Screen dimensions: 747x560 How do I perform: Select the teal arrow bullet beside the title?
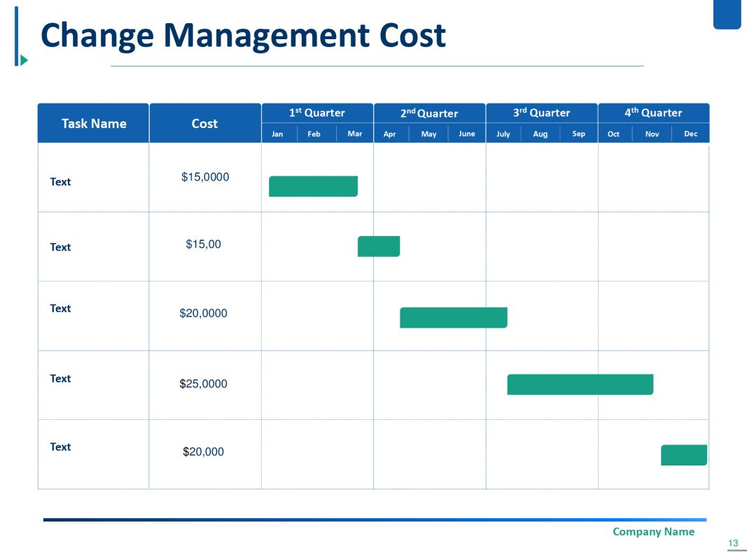pyautogui.click(x=24, y=60)
